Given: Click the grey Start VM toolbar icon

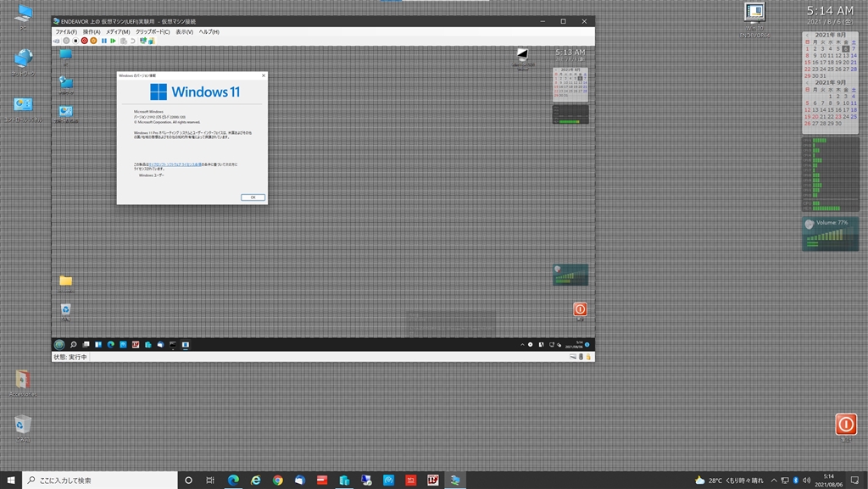Looking at the screenshot, I should (66, 41).
